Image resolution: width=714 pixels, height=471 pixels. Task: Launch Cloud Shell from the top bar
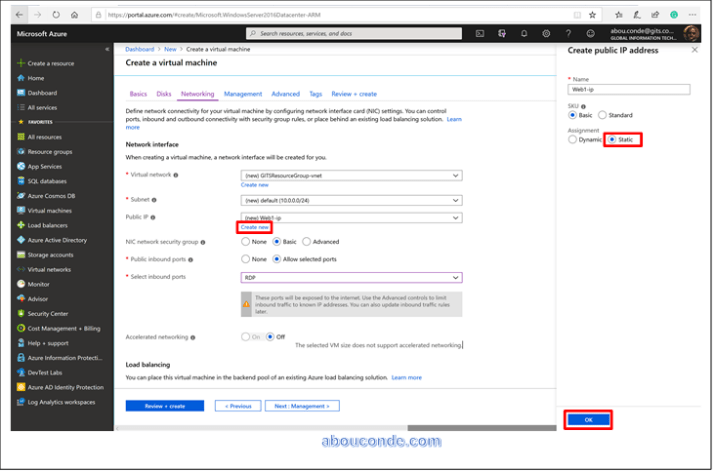click(x=480, y=33)
